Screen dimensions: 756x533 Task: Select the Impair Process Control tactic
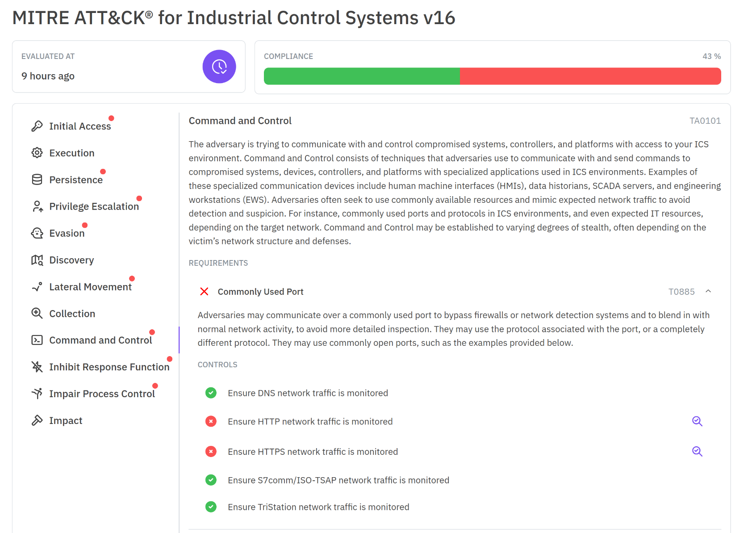pyautogui.click(x=102, y=394)
